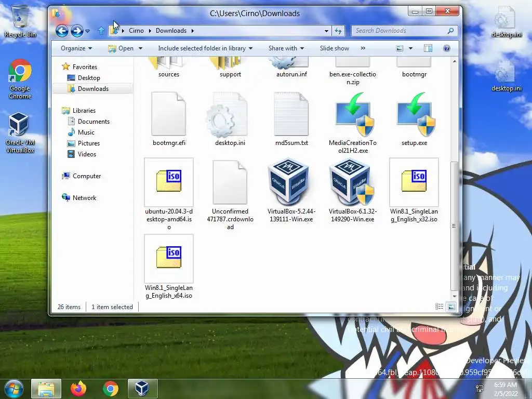
Task: Click the file list scrollbar thumb
Action: coord(454,226)
